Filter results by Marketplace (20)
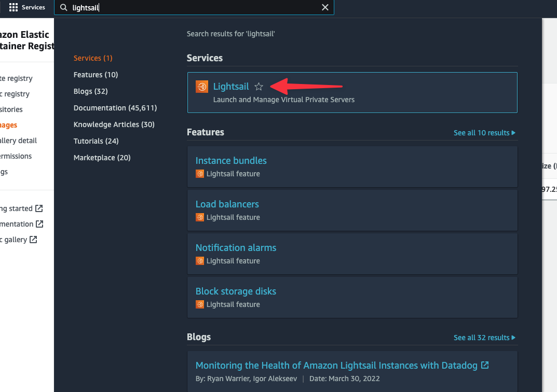 102,158
